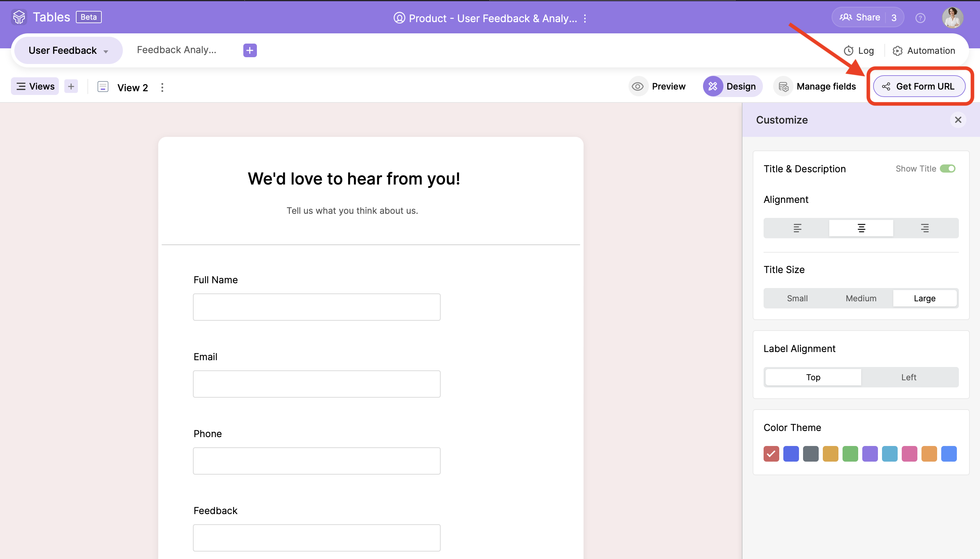Click Get Form URL button
Viewport: 980px width, 559px height.
pyautogui.click(x=919, y=86)
